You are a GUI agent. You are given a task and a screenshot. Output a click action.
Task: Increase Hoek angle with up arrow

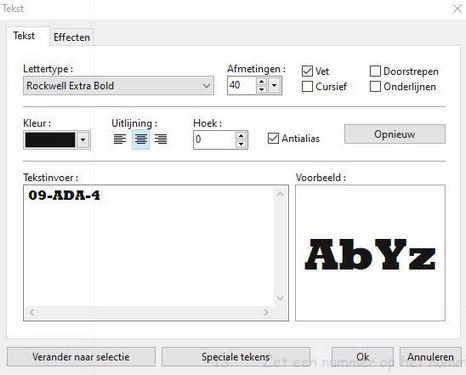tap(241, 135)
